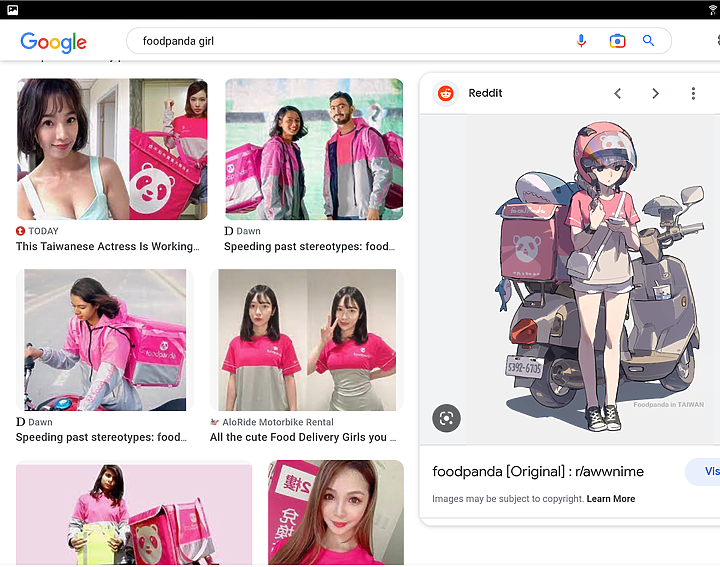Click the Visit button in preview panel
720x567 pixels.
point(703,472)
